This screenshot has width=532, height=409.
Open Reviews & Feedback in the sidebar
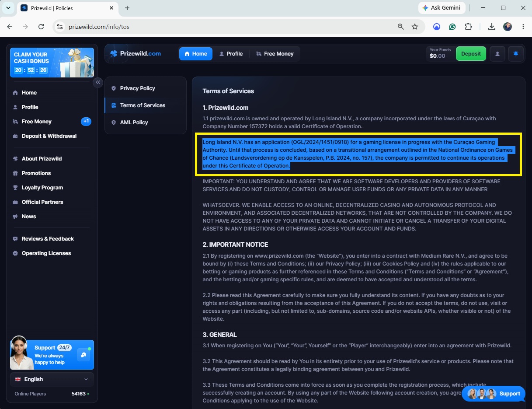click(52, 239)
